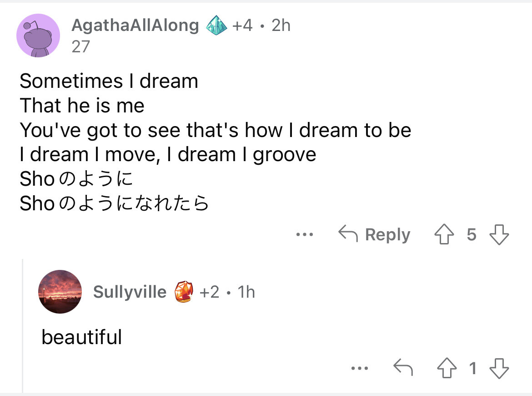Click the 2h timestamp on first comment
Screen dimensions: 532x396
pyautogui.click(x=281, y=25)
